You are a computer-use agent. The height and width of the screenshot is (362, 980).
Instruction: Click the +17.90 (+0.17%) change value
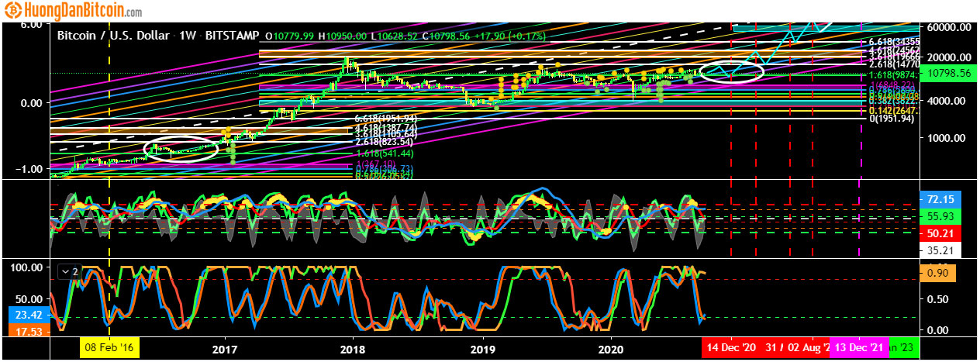tap(509, 36)
